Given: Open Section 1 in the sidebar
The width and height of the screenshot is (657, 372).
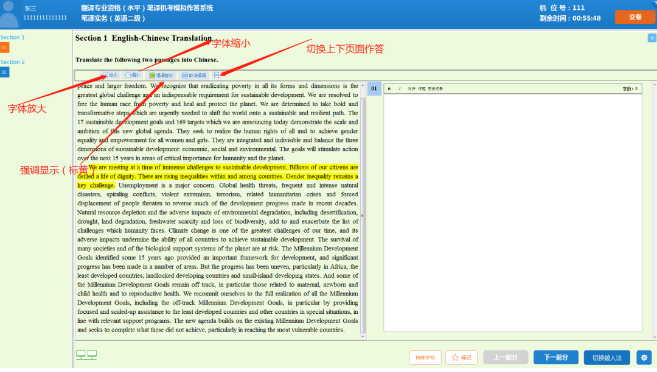Looking at the screenshot, I should pos(13,37).
